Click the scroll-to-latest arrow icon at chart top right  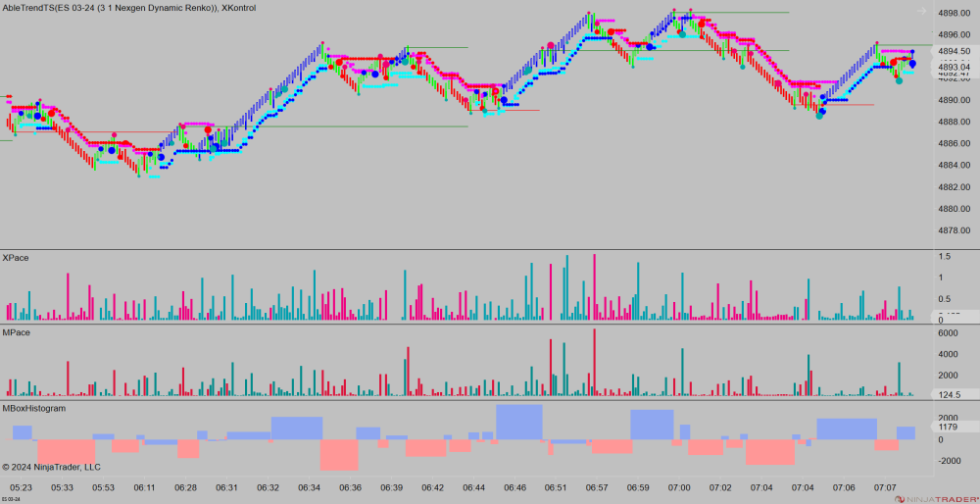click(920, 12)
